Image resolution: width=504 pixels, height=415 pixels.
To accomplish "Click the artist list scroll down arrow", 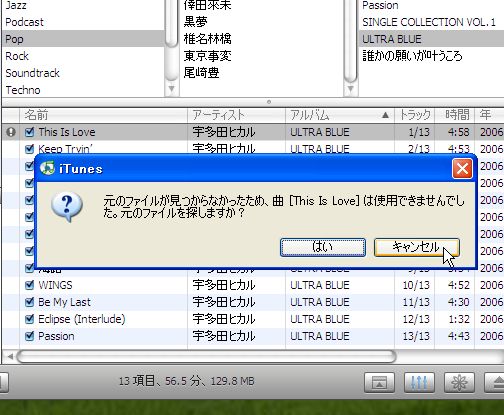I will (x=350, y=89).
